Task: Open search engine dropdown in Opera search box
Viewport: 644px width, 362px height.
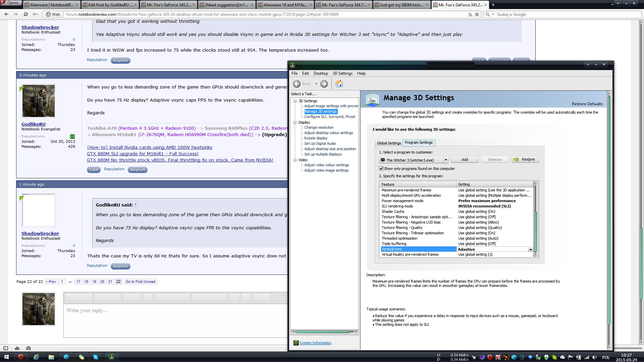Action: (493, 14)
